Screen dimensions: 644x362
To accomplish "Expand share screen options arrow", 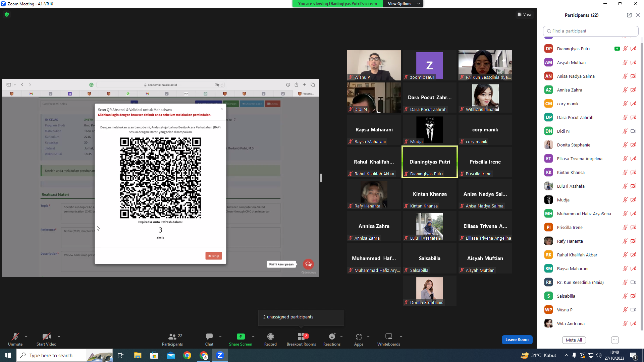I will [253, 337].
